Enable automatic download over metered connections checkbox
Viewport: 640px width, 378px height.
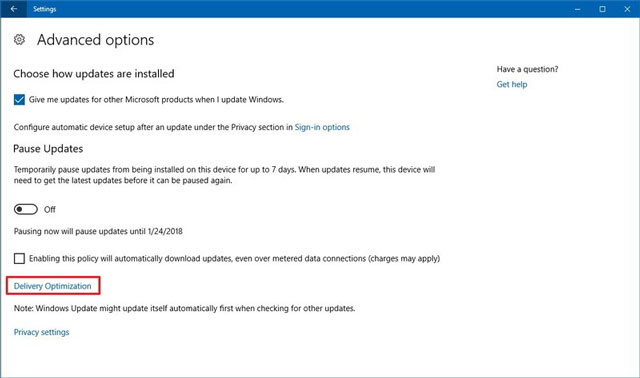[19, 258]
